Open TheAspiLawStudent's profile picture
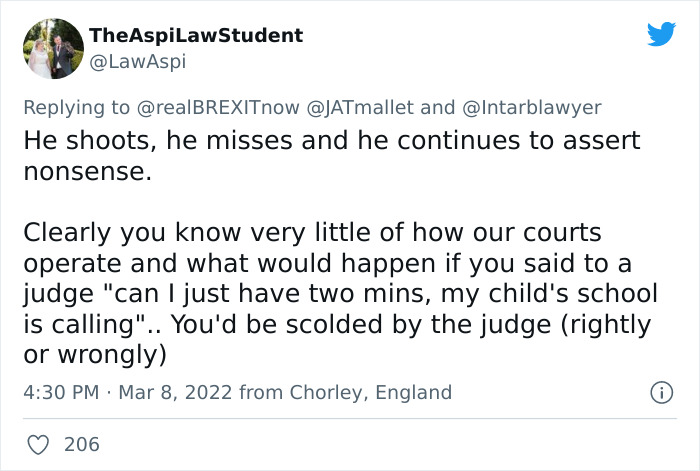Viewport: 700px width, 471px height. 52,48
